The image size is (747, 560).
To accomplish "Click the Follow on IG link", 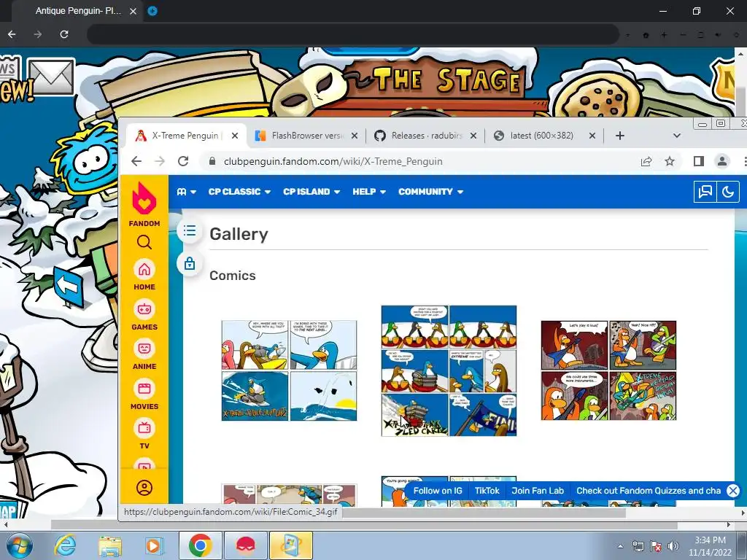I will 438,491.
